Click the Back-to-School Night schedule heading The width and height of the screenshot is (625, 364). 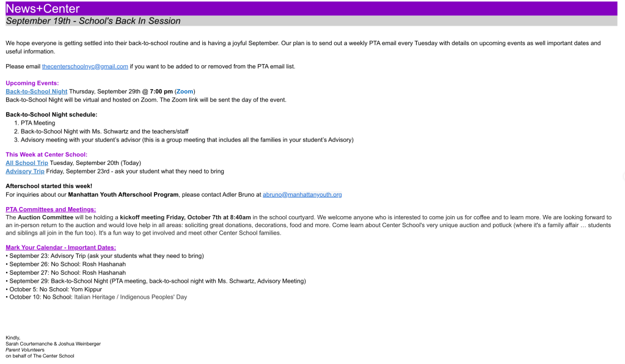coord(51,114)
